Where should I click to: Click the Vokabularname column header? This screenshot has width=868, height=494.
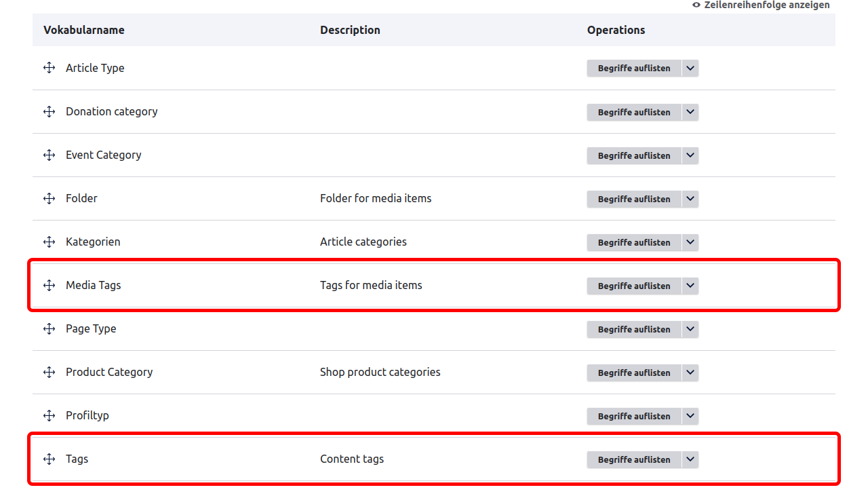point(84,30)
